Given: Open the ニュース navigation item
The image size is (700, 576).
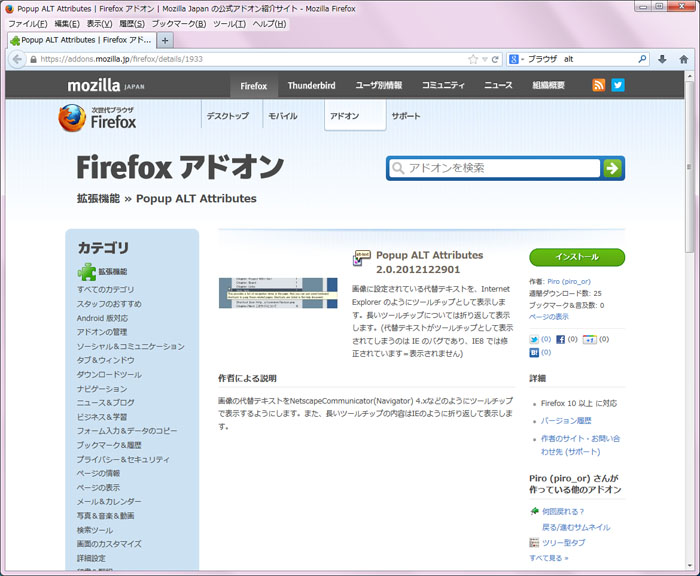Looking at the screenshot, I should pyautogui.click(x=498, y=85).
